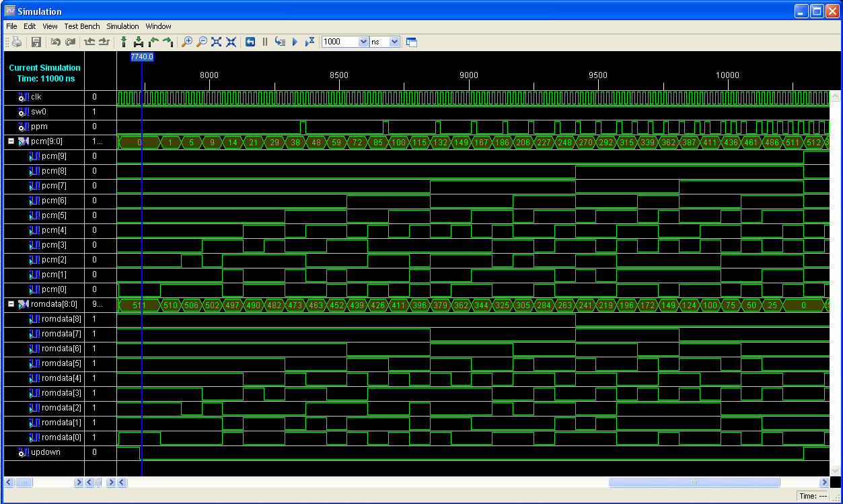Open the Test Bench menu
The height and width of the screenshot is (504, 843).
tap(82, 26)
